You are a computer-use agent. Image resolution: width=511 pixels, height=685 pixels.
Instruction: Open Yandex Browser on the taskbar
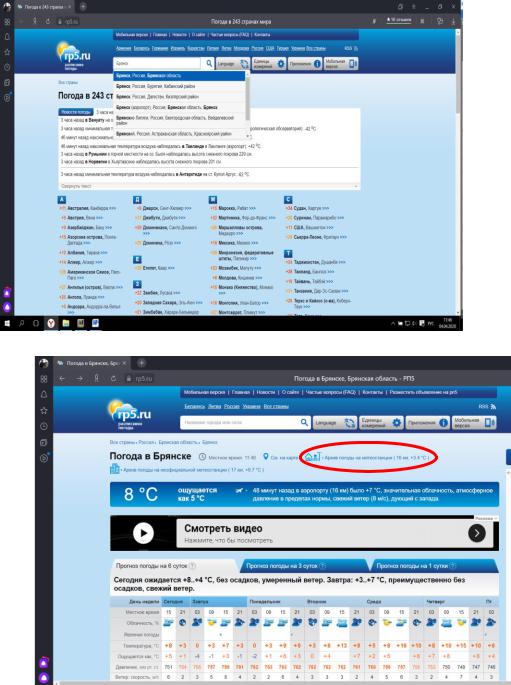51,323
